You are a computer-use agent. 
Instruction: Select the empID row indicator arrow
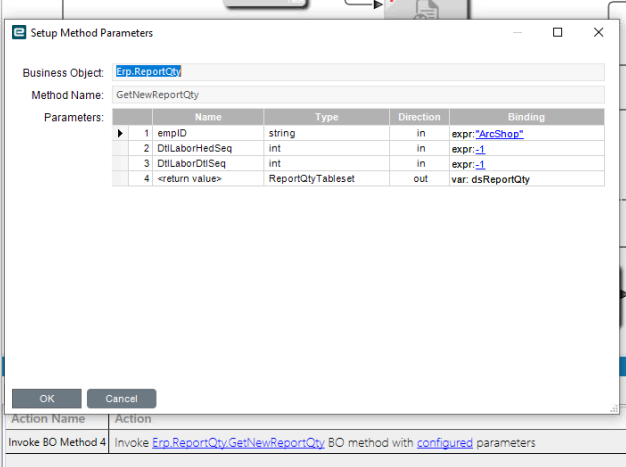120,133
